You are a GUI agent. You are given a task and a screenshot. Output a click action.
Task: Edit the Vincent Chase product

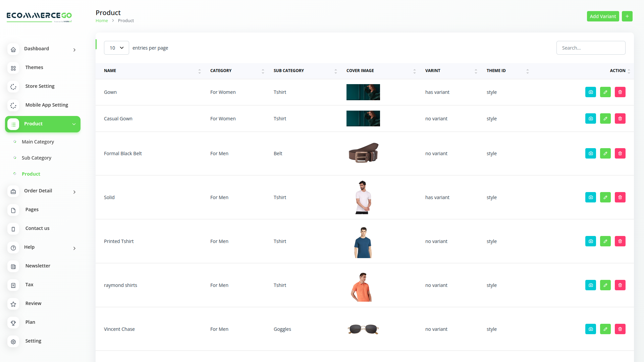605,329
